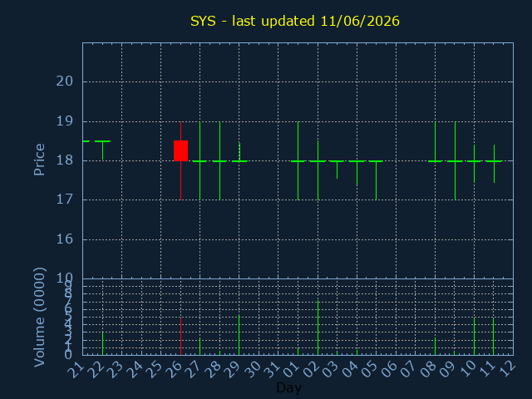
Task: Click the Volume (0000) axis title
Action: tap(39, 318)
